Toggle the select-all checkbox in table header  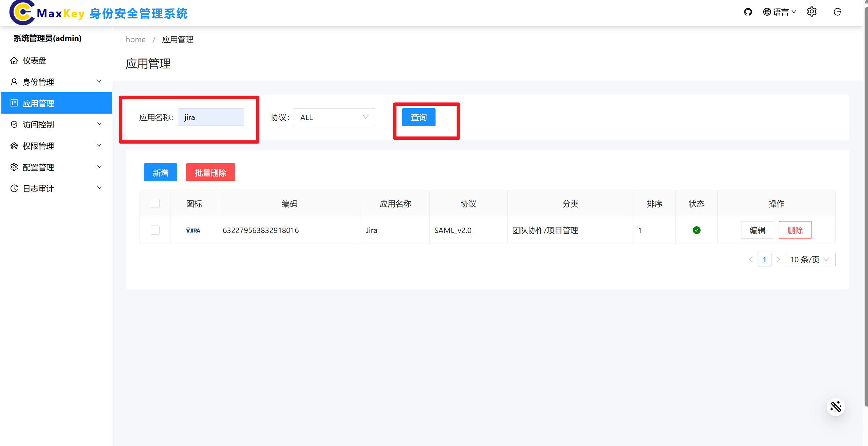point(155,203)
